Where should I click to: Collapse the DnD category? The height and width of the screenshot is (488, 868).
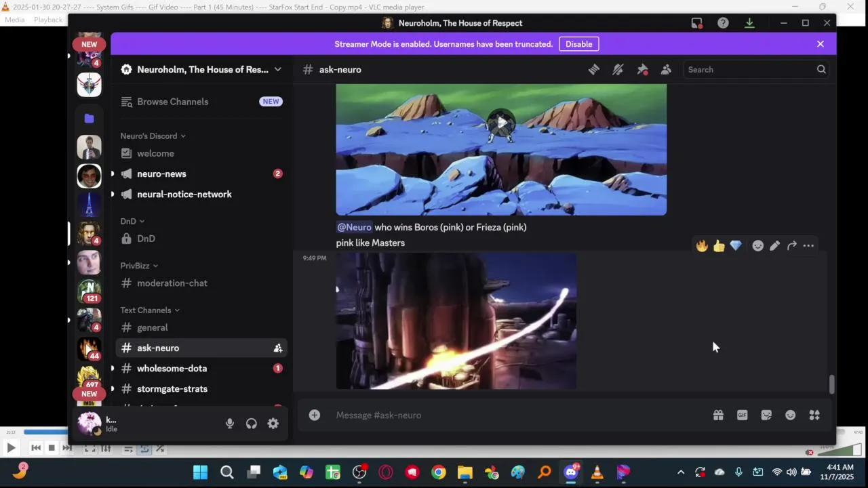click(132, 222)
